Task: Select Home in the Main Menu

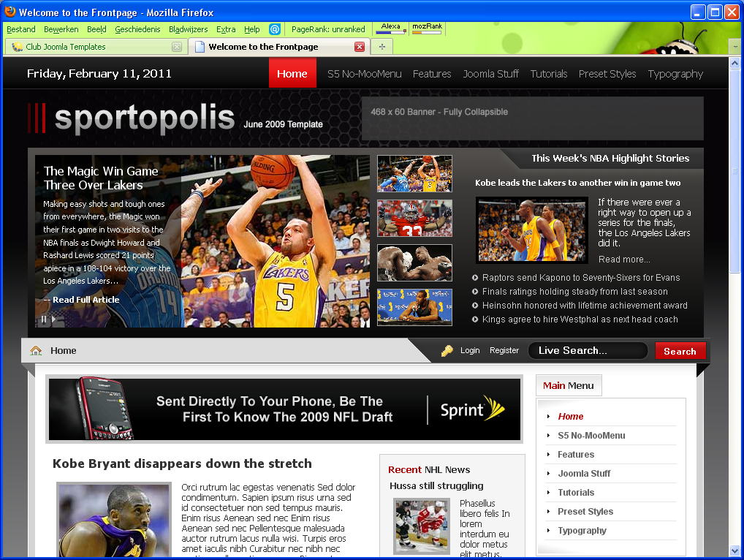Action: coord(570,417)
